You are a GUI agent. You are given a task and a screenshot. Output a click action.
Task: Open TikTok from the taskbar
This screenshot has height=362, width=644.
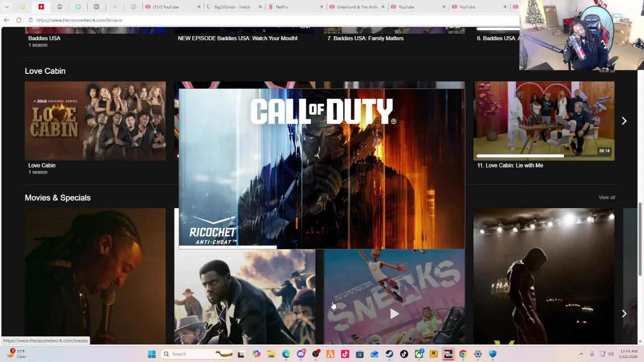404,354
